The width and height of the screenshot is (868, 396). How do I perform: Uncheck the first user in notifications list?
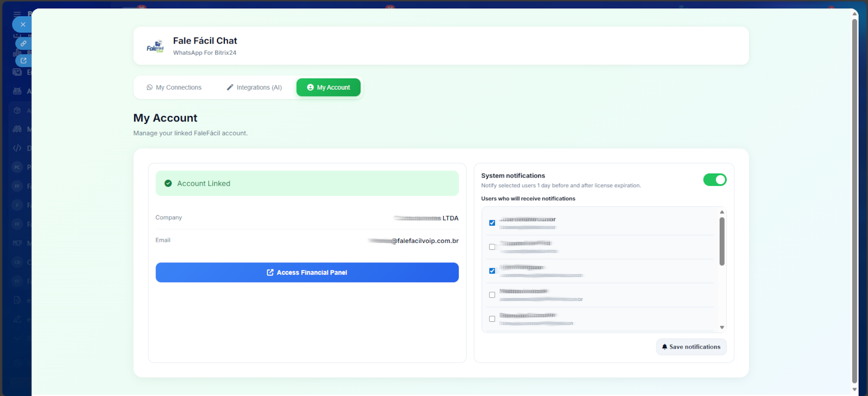492,223
